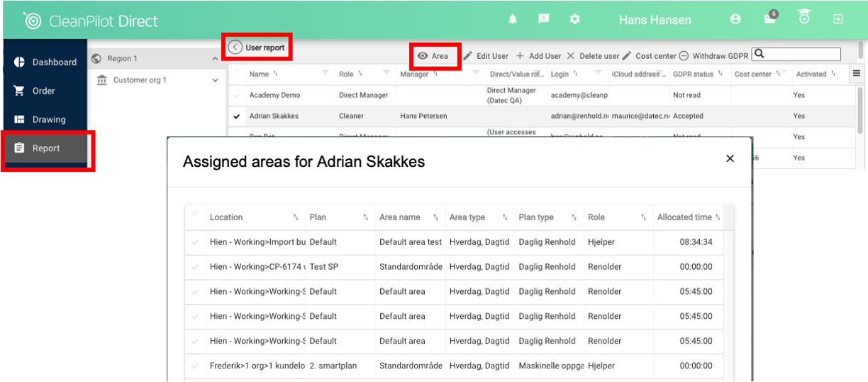Click the Add User button
868x382 pixels.
(538, 56)
